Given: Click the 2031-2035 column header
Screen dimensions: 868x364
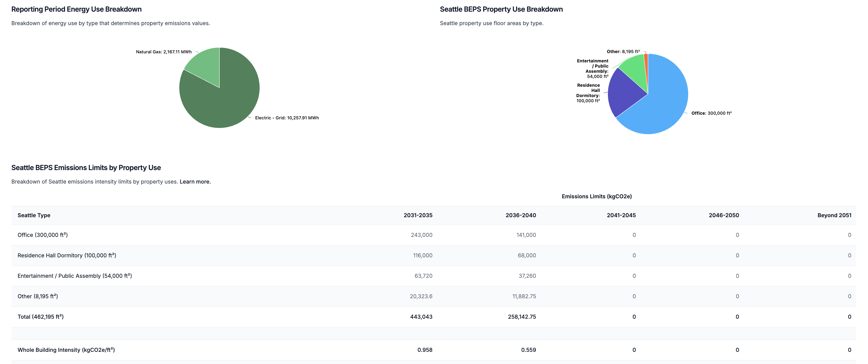Looking at the screenshot, I should click(x=418, y=215).
